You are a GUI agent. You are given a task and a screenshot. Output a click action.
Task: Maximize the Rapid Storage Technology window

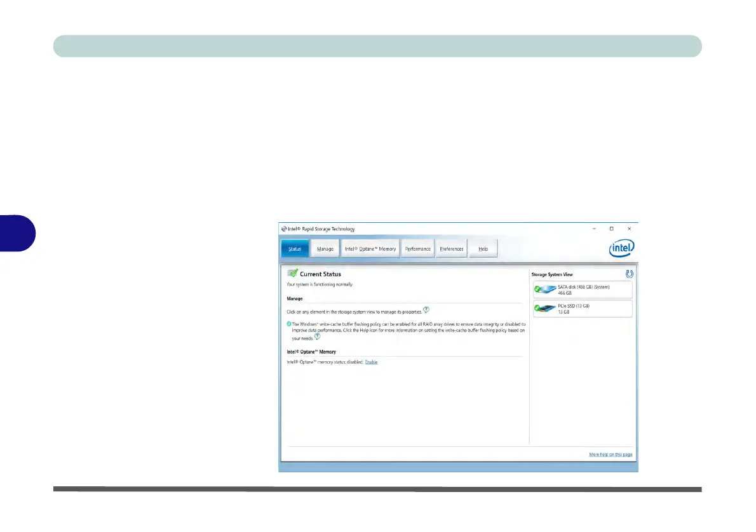[611, 229]
